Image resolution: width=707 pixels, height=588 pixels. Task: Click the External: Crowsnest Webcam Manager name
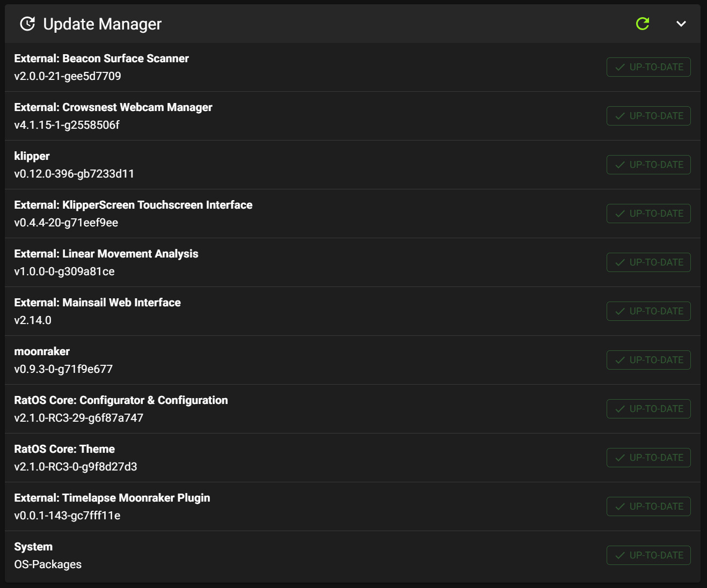tap(113, 107)
